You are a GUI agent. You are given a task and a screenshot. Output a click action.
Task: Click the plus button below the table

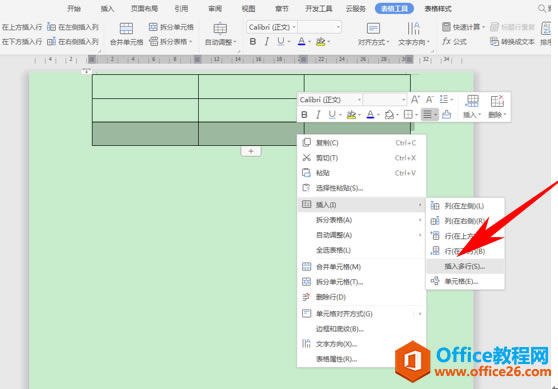coord(251,151)
